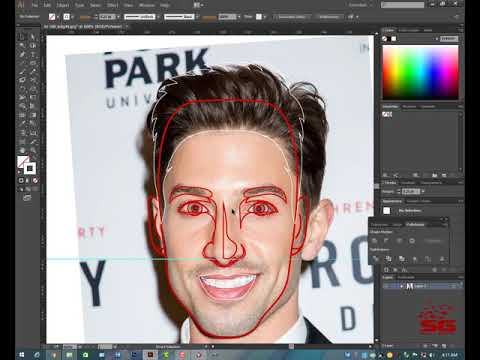Screen dimensions: 480x360
Task: Apply Minus Back pathfinder
Action: (x=442, y=259)
